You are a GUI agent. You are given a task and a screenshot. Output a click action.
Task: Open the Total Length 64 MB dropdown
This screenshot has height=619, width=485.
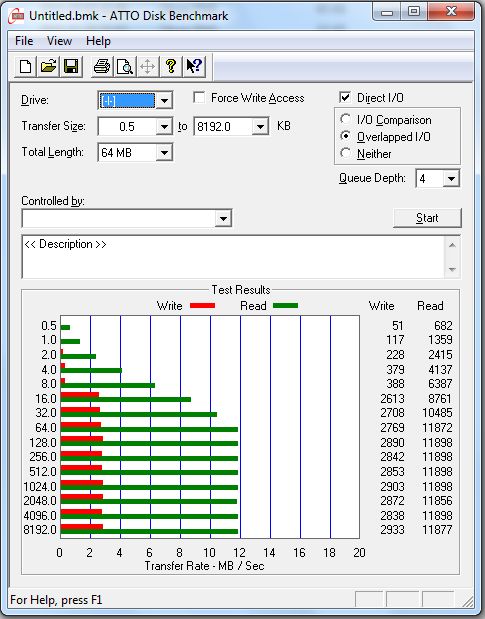pos(164,152)
